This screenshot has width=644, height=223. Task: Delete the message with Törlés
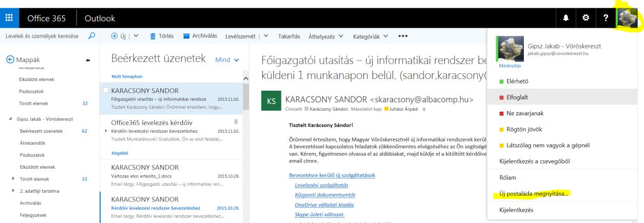tap(163, 36)
